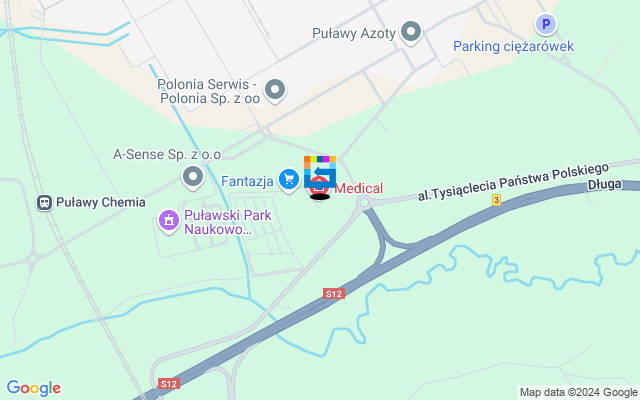Click the al.Tysiąclecia Państwa Polskiego street label
The height and width of the screenshot is (400, 640).
tap(513, 182)
